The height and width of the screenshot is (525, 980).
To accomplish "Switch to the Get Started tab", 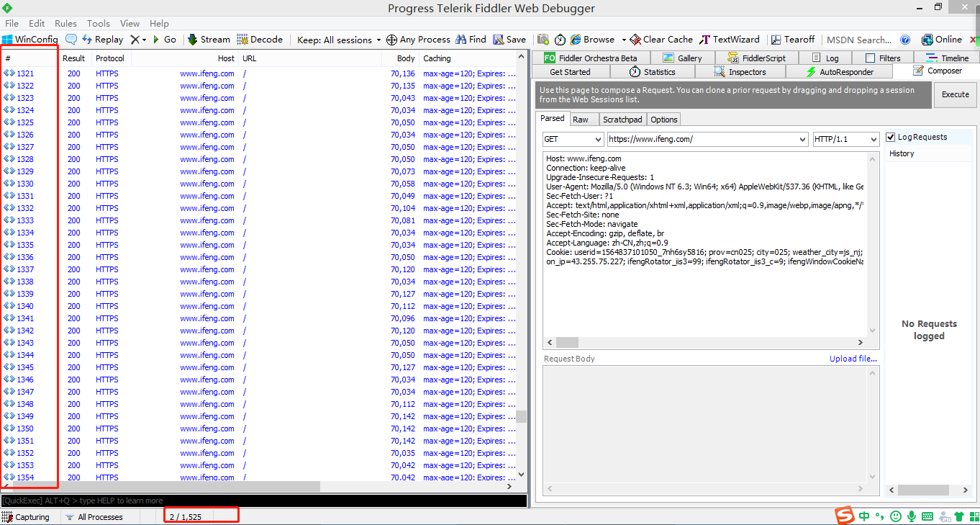I will point(570,72).
